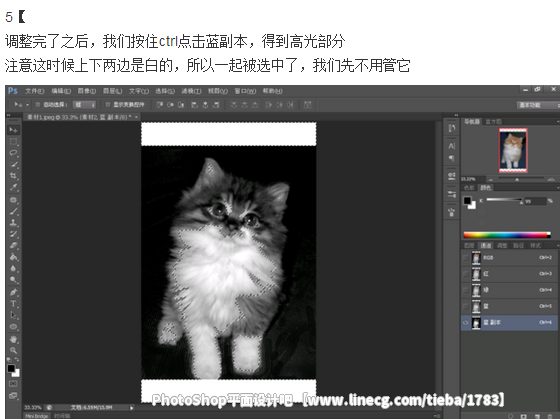Select the Clone Stamp tool
The width and height of the screenshot is (560, 419).
click(14, 223)
